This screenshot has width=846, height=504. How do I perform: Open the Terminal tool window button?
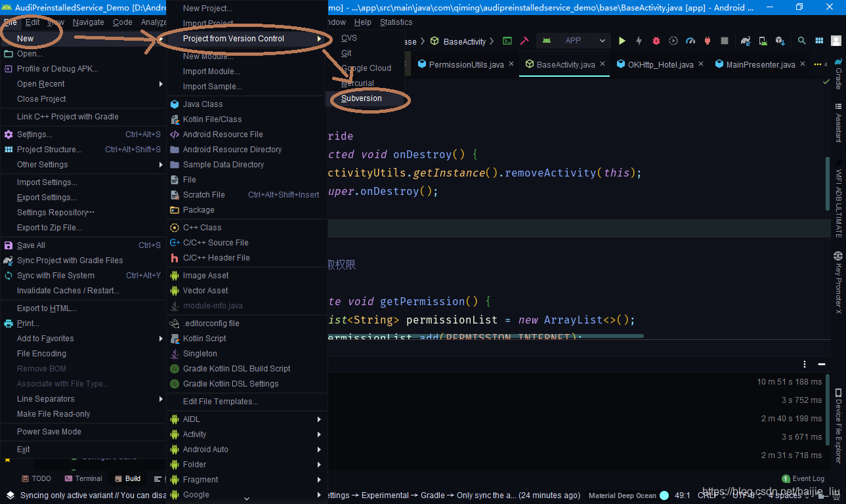(x=83, y=478)
